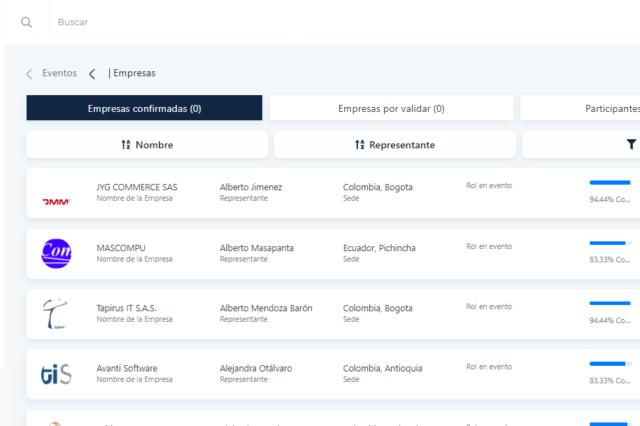Click location Colombia, Antioquia
This screenshot has width=640, height=426.
coord(382,368)
